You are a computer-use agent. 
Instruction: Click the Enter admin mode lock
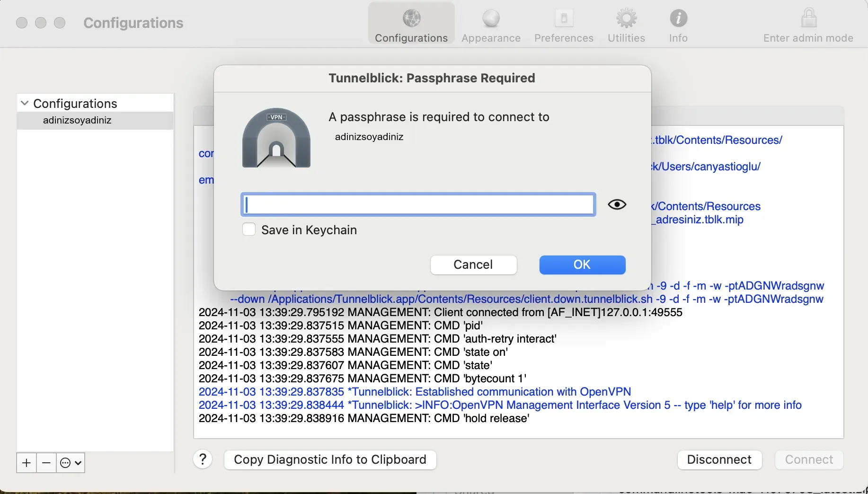point(808,24)
